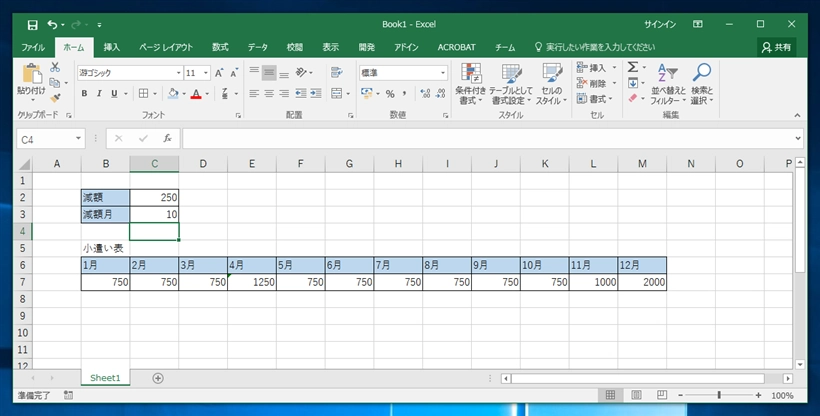Click the Paste clipboard icon
820x416 pixels.
coord(31,74)
